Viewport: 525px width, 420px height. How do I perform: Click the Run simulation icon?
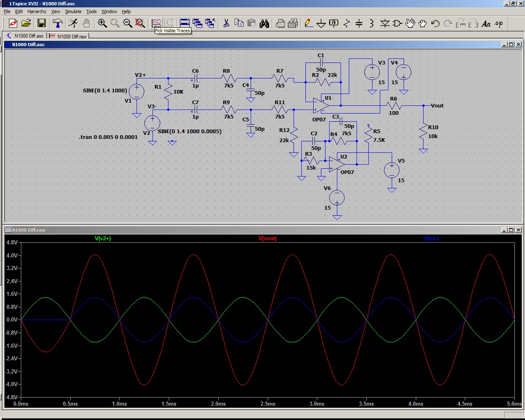click(73, 23)
